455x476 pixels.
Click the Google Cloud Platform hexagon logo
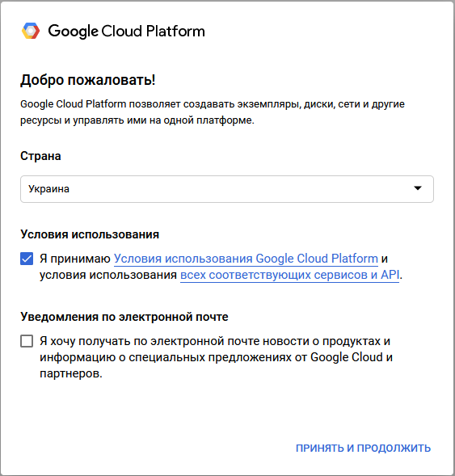click(x=31, y=31)
